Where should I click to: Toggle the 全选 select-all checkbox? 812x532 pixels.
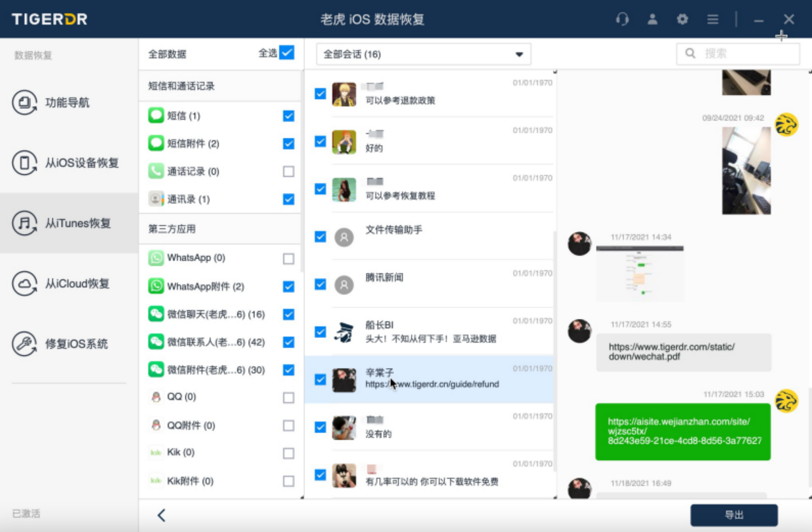click(287, 53)
